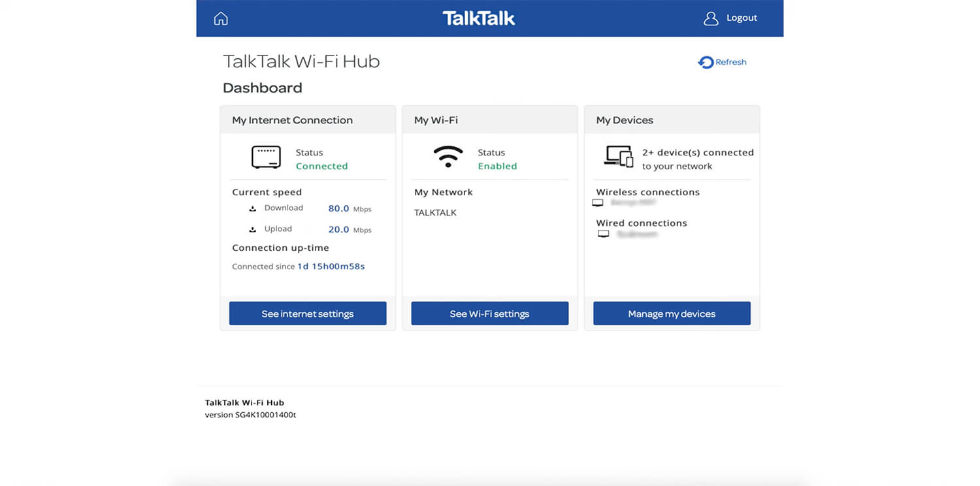Click the circular refresh arrow icon
The image size is (980, 486).
click(706, 63)
